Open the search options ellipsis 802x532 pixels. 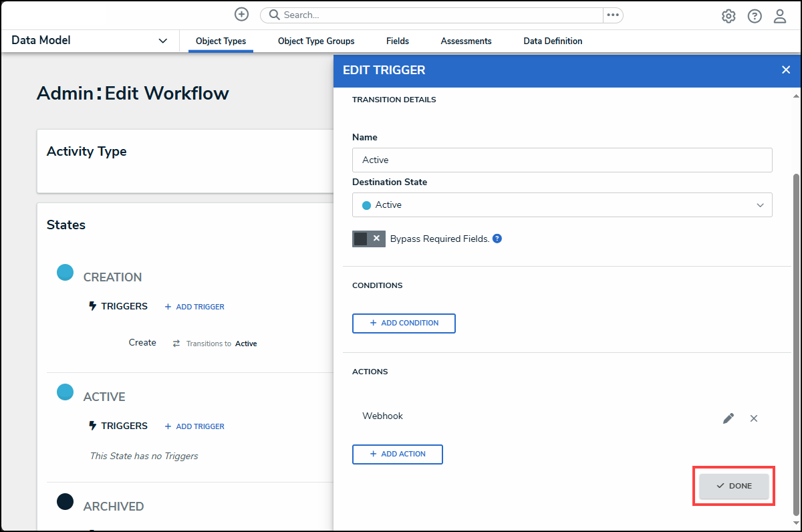pos(613,15)
